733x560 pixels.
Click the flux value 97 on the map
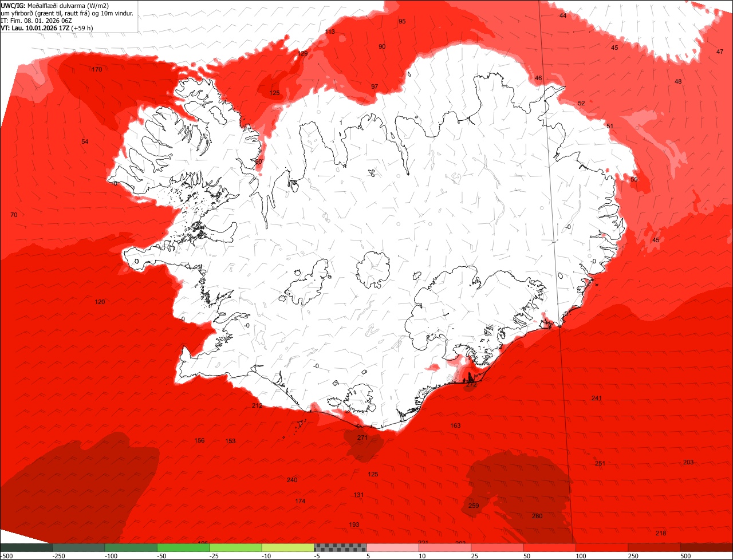[x=375, y=86]
